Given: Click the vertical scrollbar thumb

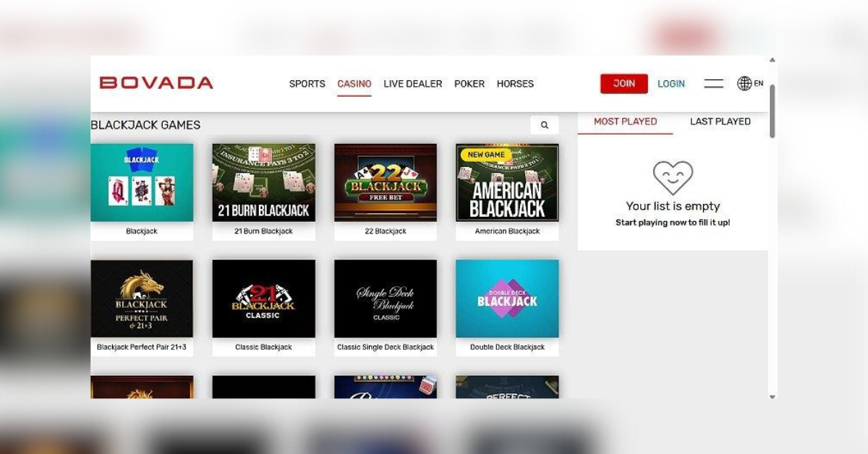Looking at the screenshot, I should coord(772,111).
